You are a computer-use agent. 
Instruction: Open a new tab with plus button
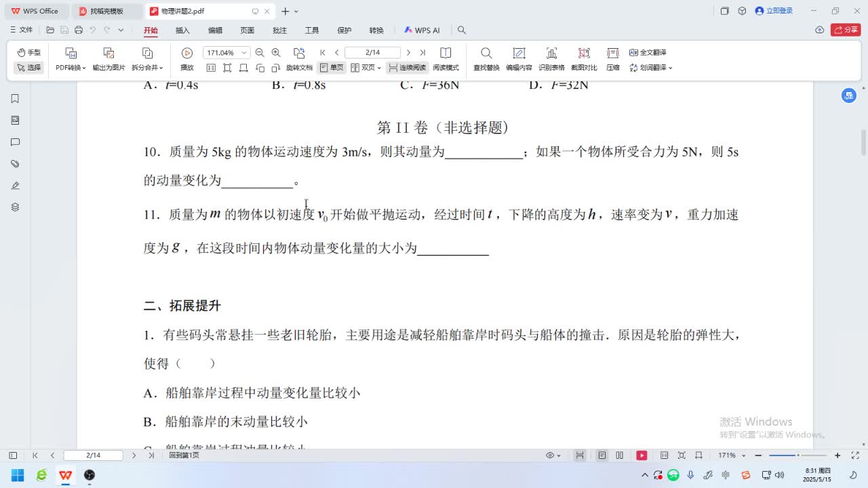coord(285,11)
